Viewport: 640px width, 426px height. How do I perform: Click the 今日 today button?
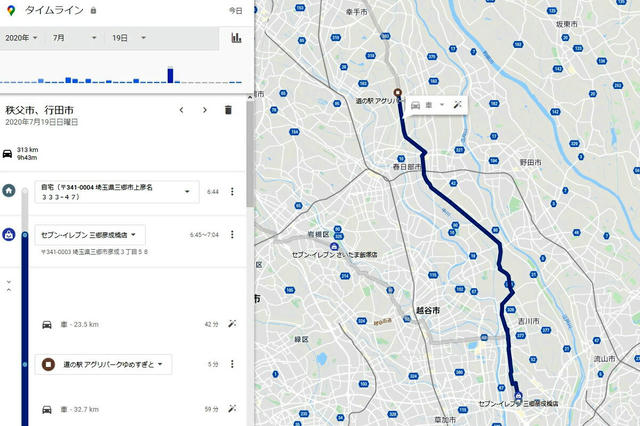pyautogui.click(x=236, y=11)
